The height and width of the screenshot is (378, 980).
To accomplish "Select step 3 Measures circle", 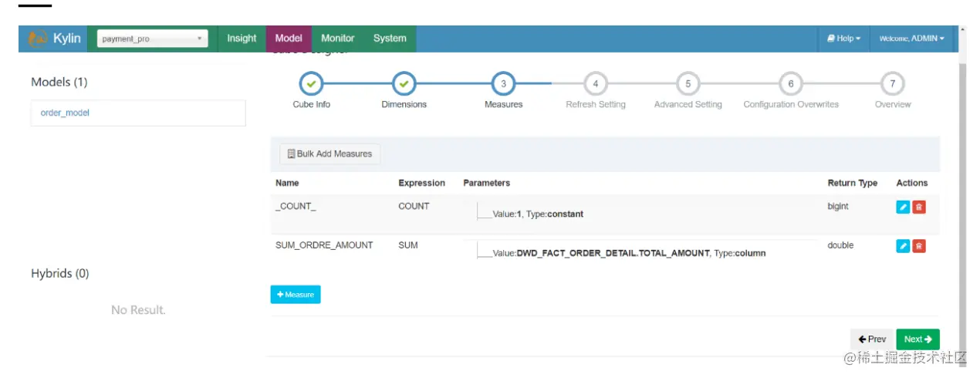I will pyautogui.click(x=503, y=83).
